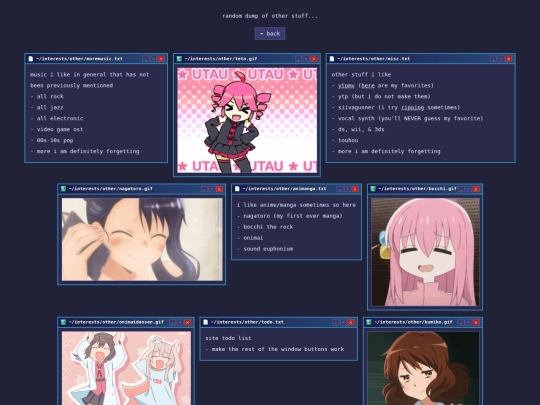Maximize the onimaidansen.gif window
The image size is (540, 405).
click(x=180, y=322)
